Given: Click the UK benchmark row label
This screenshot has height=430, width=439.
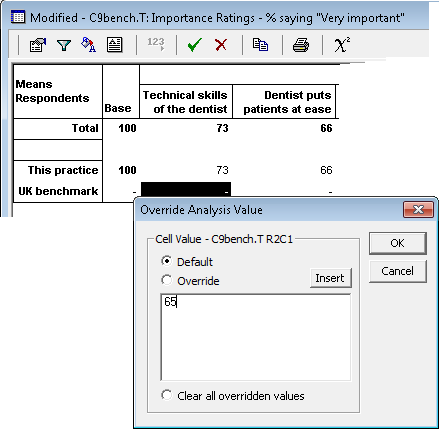Looking at the screenshot, I should click(58, 191).
